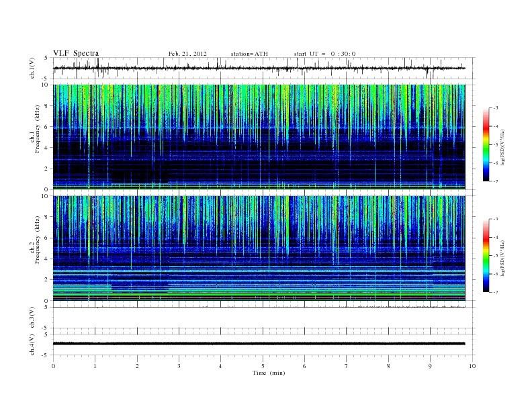The height and width of the screenshot is (411, 532).
Task: Select the "start UT = 0 :30: 0" header text
Action: (324, 54)
